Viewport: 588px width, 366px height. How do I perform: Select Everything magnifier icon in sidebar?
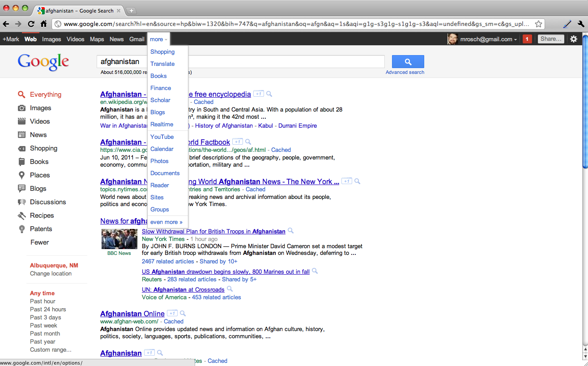21,95
